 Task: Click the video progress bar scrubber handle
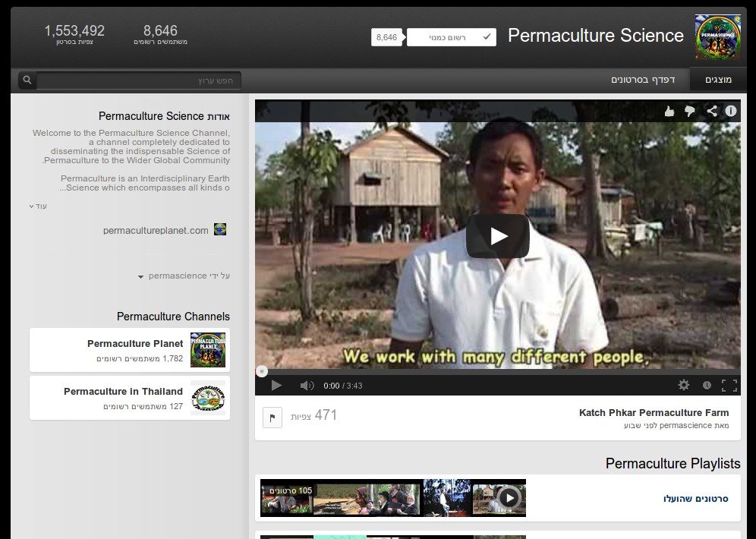point(261,371)
